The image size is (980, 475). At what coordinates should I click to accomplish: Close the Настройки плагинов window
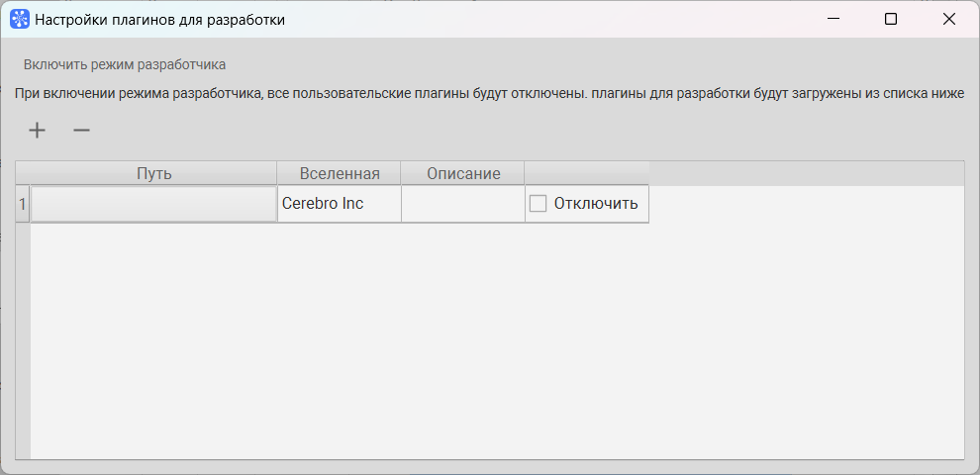pyautogui.click(x=948, y=20)
